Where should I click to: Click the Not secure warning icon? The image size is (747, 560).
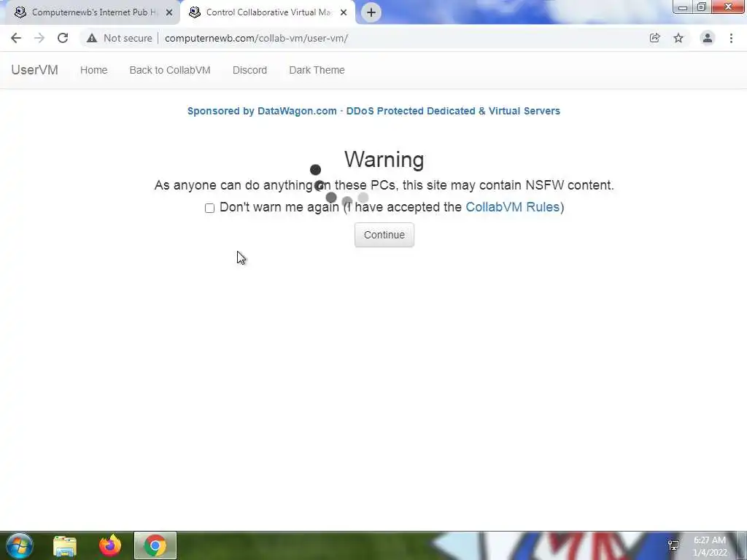[x=92, y=38]
